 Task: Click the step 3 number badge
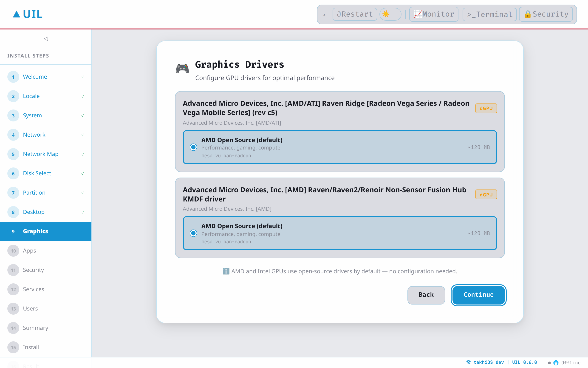pos(13,116)
